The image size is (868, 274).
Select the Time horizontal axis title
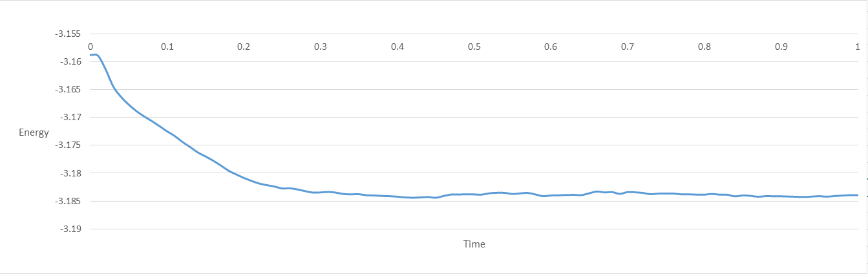(x=474, y=244)
